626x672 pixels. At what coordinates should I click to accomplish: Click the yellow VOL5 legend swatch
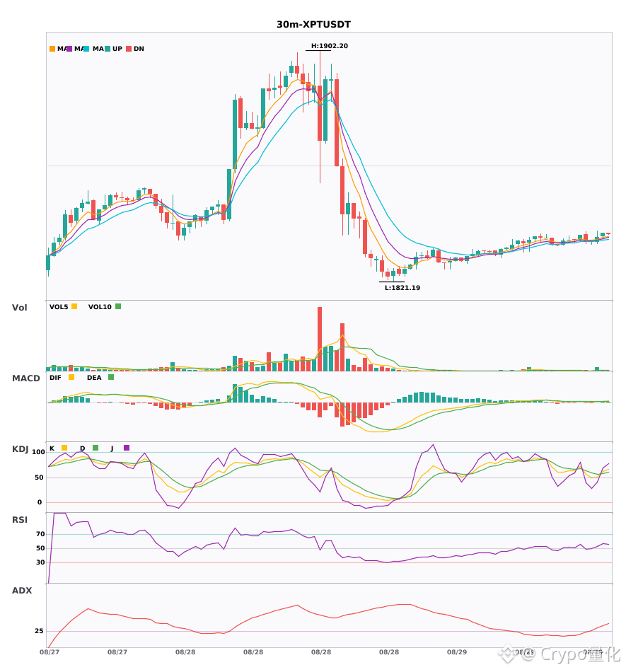(74, 306)
